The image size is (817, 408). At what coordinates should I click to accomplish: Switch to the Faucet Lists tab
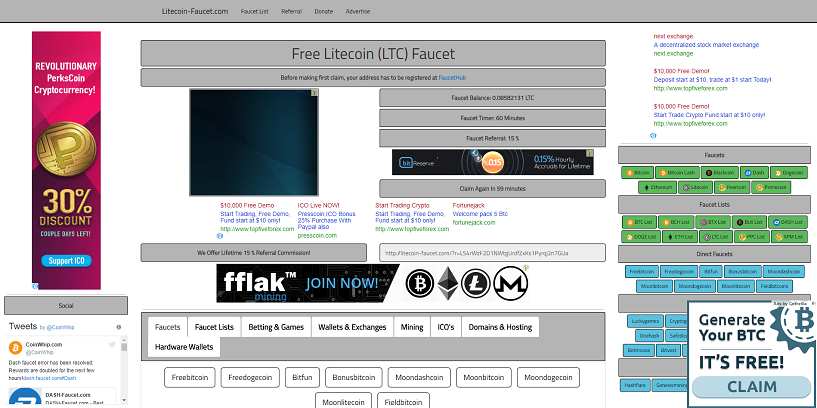(214, 327)
